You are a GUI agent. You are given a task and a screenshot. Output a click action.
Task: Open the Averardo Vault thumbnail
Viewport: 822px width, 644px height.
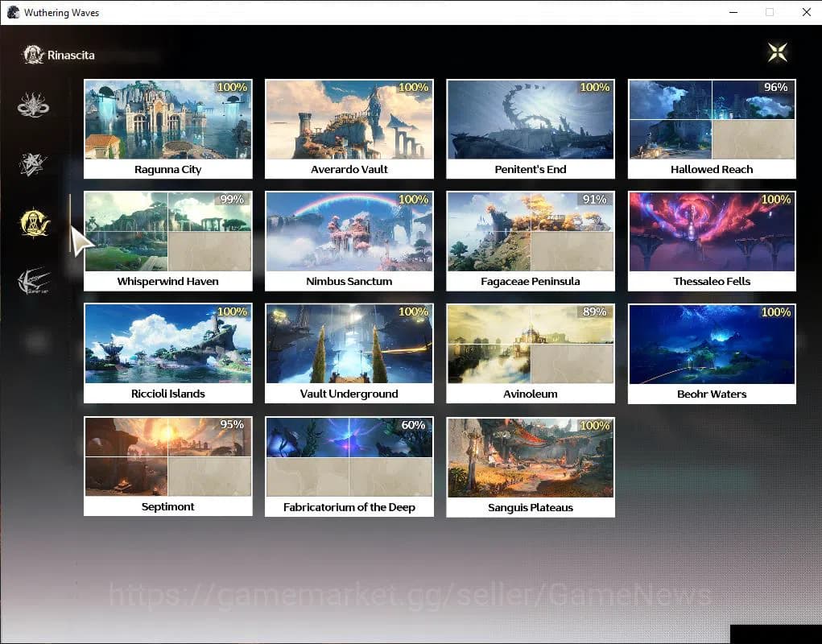[349, 119]
